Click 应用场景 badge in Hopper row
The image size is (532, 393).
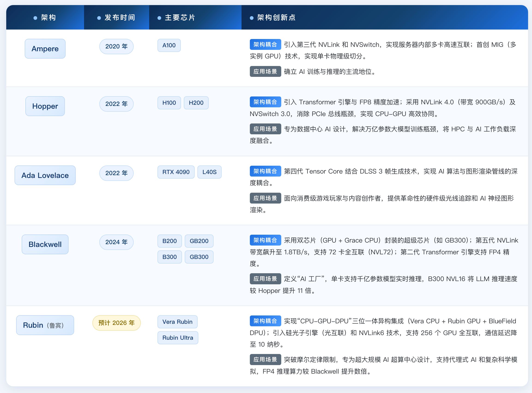(x=265, y=129)
